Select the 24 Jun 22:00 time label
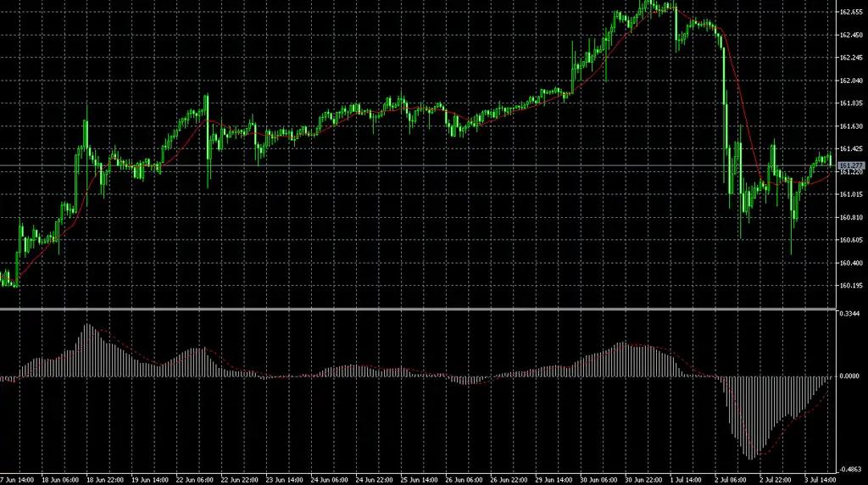This screenshot has height=485, width=868. (374, 480)
